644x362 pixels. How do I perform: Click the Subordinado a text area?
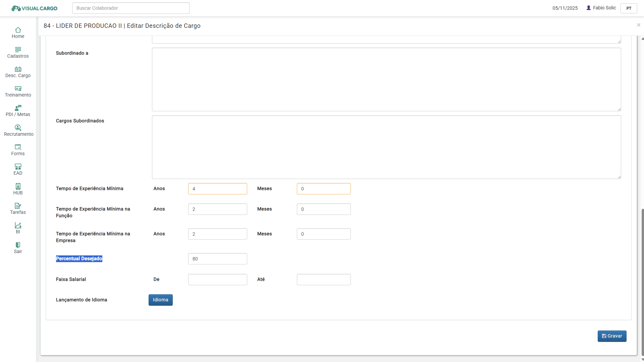pos(386,79)
